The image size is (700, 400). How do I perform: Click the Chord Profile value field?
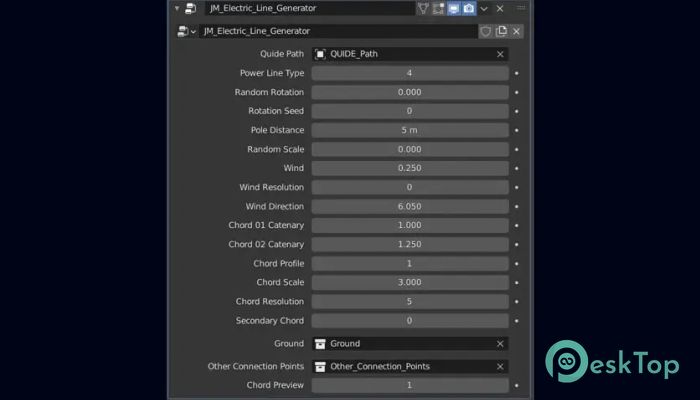(x=410, y=264)
